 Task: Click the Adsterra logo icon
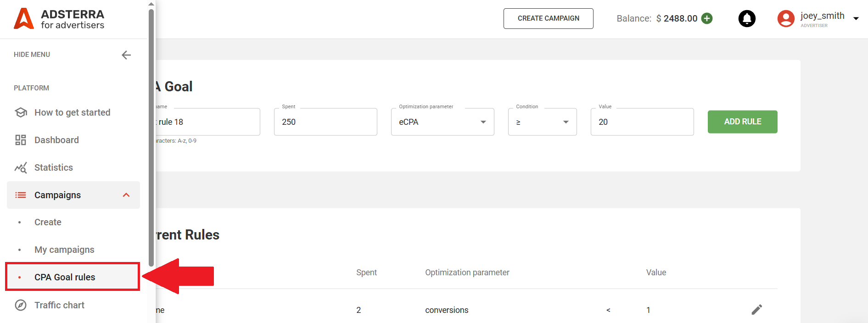(x=24, y=19)
